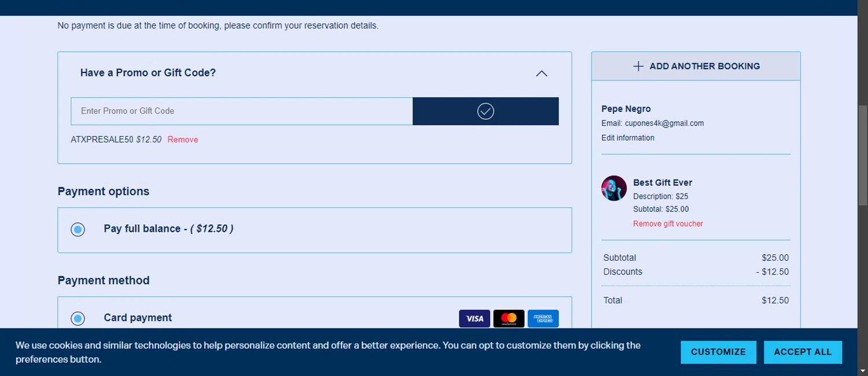The height and width of the screenshot is (376, 868).
Task: Click the plus icon beside Add Another Booking
Action: coord(638,66)
